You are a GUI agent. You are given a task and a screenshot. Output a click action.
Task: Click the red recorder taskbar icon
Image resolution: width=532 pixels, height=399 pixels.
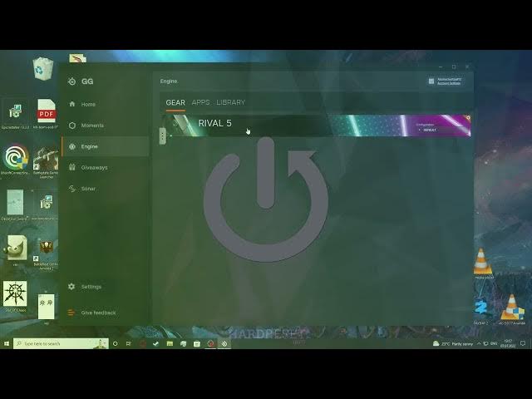pyautogui.click(x=210, y=343)
